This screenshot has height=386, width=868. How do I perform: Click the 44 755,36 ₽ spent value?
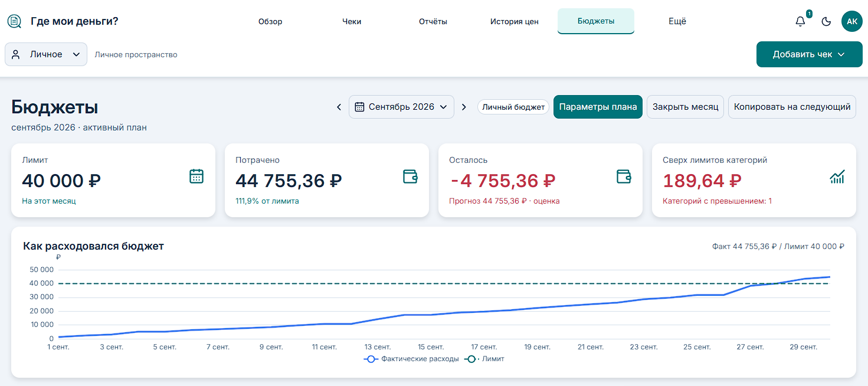(x=289, y=181)
